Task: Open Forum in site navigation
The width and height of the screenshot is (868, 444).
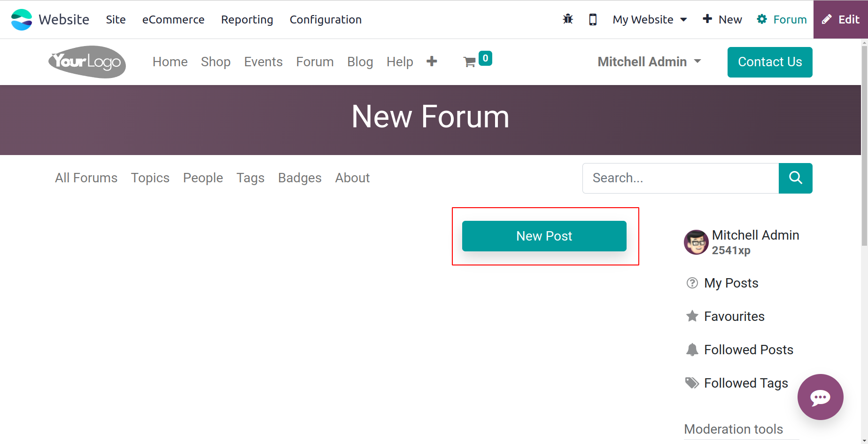Action: click(x=315, y=62)
